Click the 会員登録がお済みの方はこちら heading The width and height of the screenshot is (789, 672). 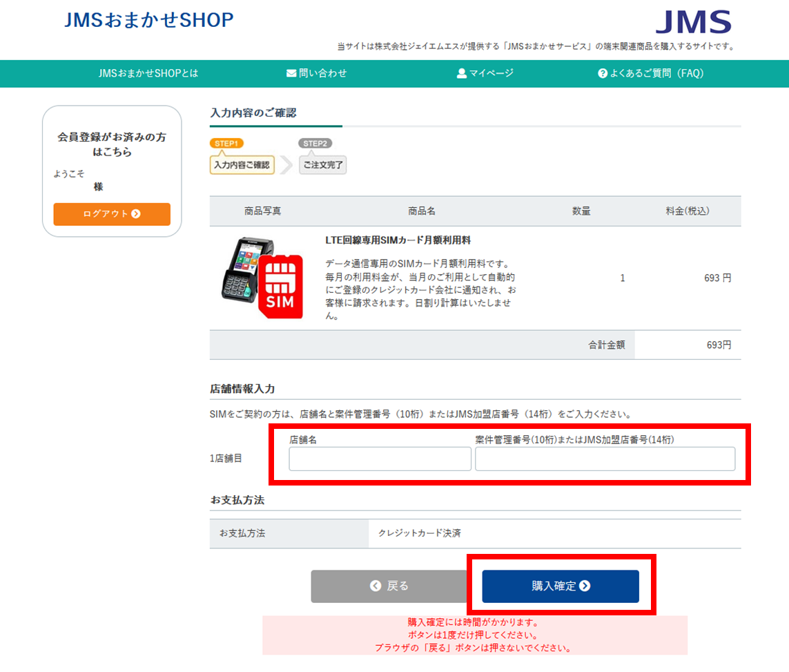[112, 144]
